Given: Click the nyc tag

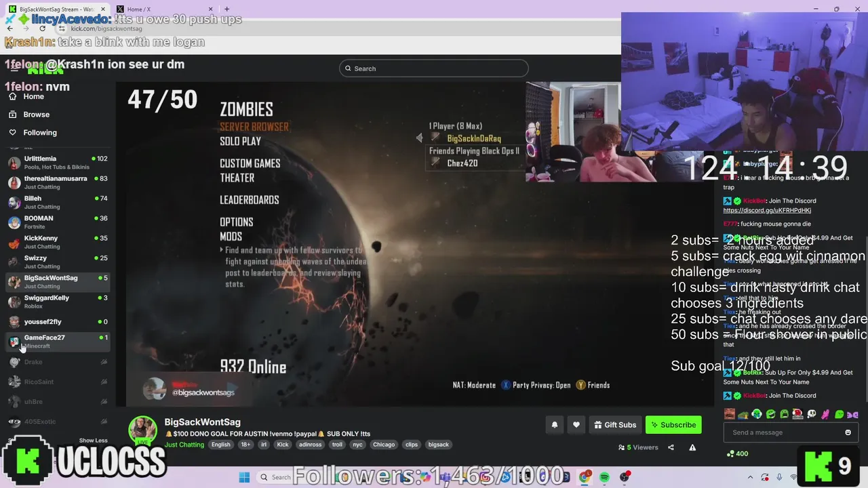Looking at the screenshot, I should point(357,445).
